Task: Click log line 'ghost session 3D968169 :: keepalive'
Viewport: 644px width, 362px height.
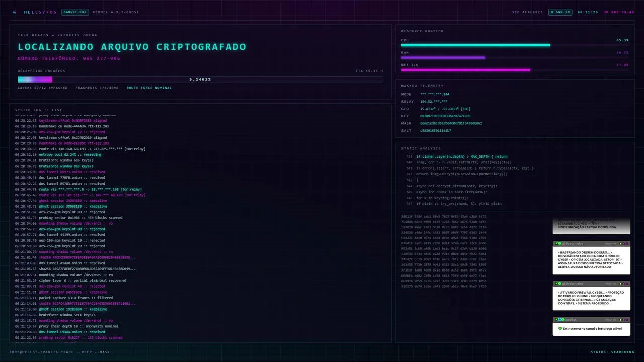Action: [73, 206]
